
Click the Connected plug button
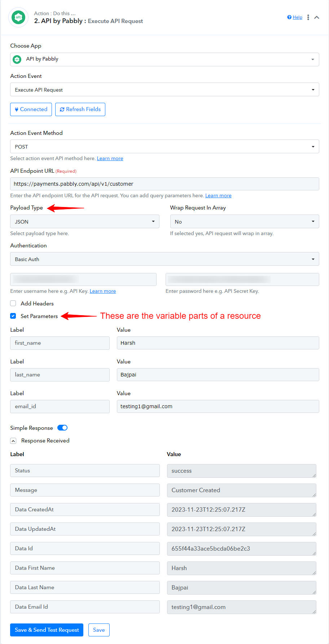click(31, 109)
